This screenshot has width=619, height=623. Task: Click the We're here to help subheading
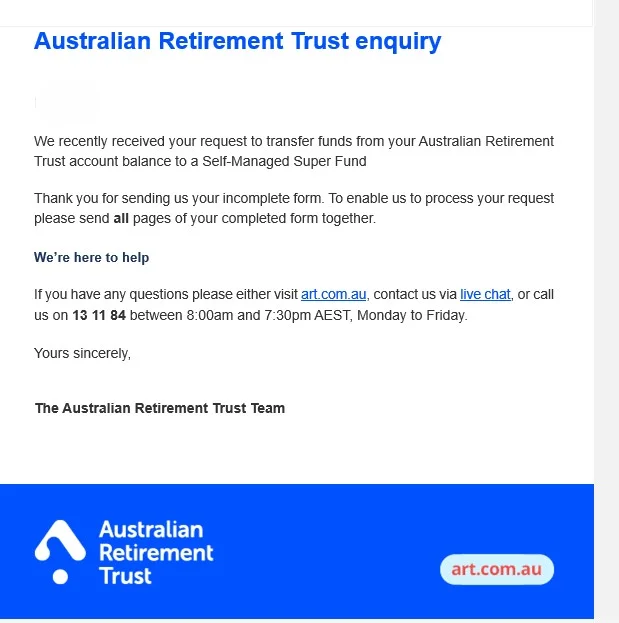pyautogui.click(x=91, y=257)
